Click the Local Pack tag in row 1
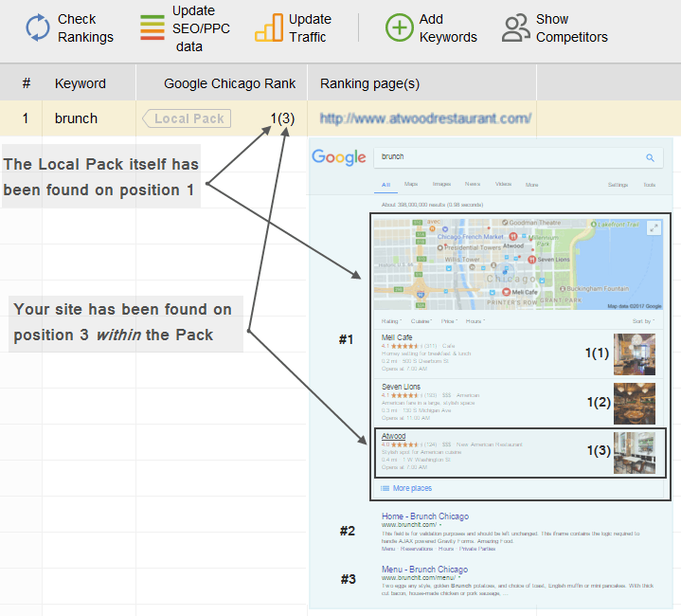 pyautogui.click(x=188, y=118)
